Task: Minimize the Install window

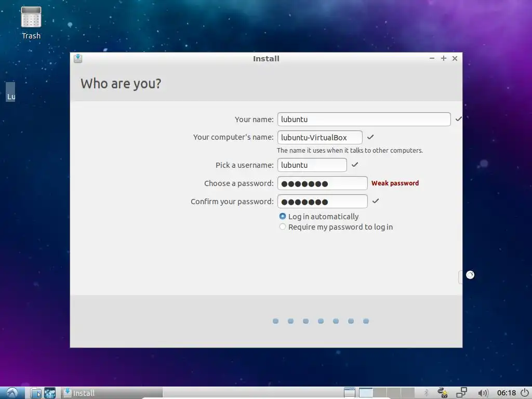Action: (432, 58)
